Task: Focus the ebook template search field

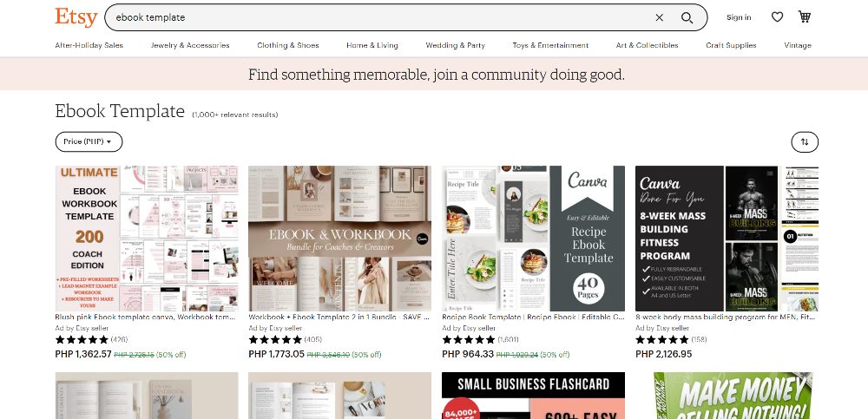Action: pos(382,17)
